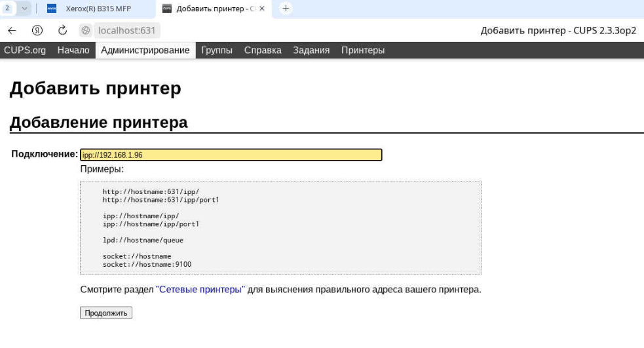644x348 pixels.
Task: Open the Задания section
Action: [x=311, y=50]
